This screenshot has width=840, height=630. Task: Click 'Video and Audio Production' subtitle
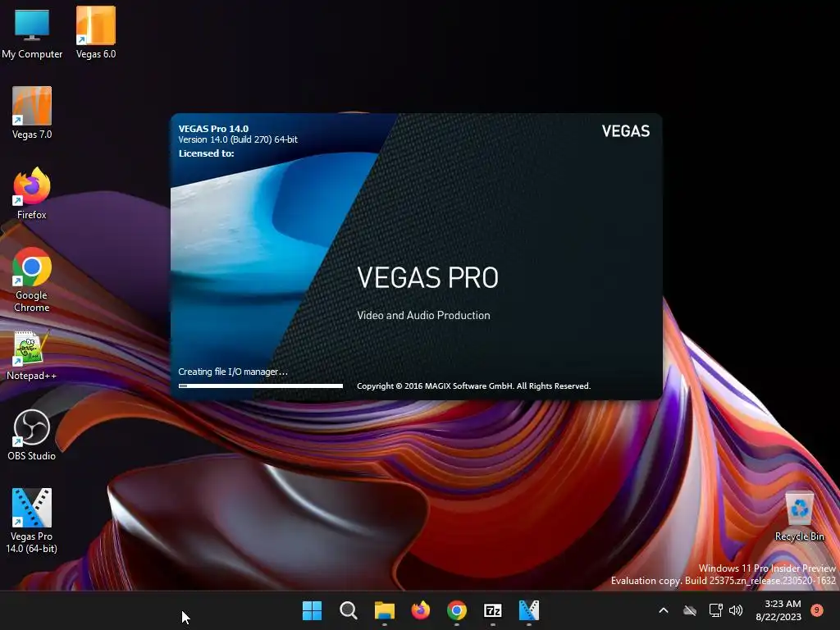coord(423,316)
